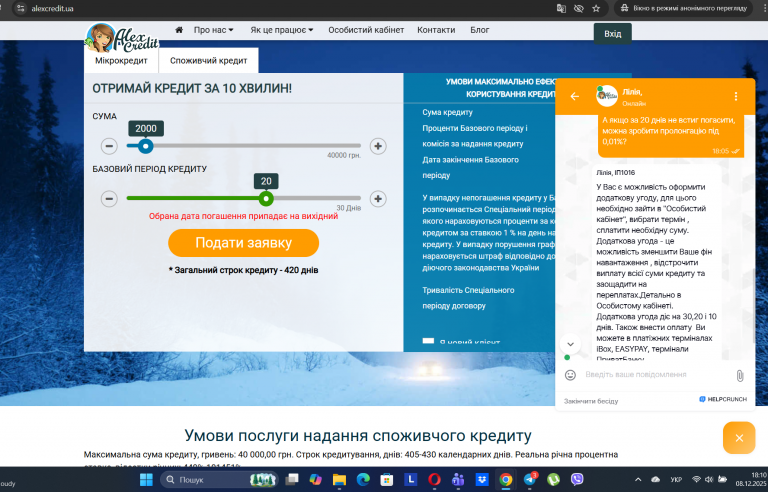Image resolution: width=768 pixels, height=492 pixels.
Task: Click the address bar URL alexcredit.ua
Action: (52, 8)
